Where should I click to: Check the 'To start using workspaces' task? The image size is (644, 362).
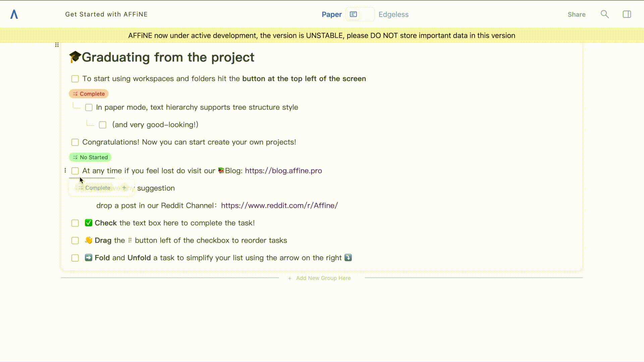pyautogui.click(x=75, y=79)
